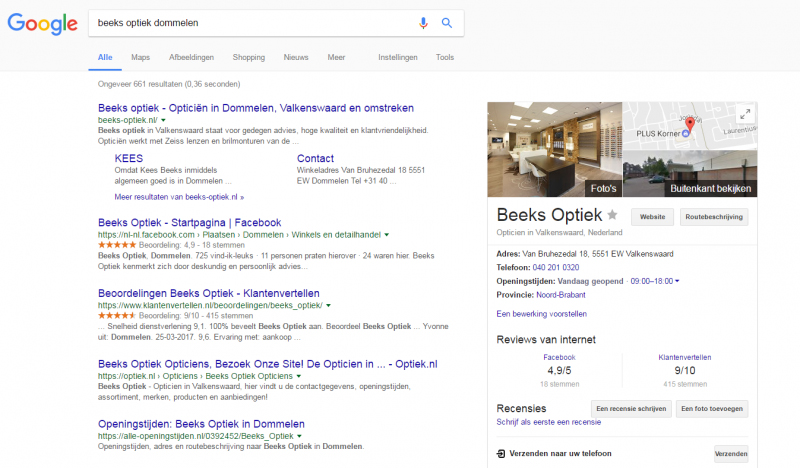Click the Google logo
The height and width of the screenshot is (468, 800).
tap(42, 24)
